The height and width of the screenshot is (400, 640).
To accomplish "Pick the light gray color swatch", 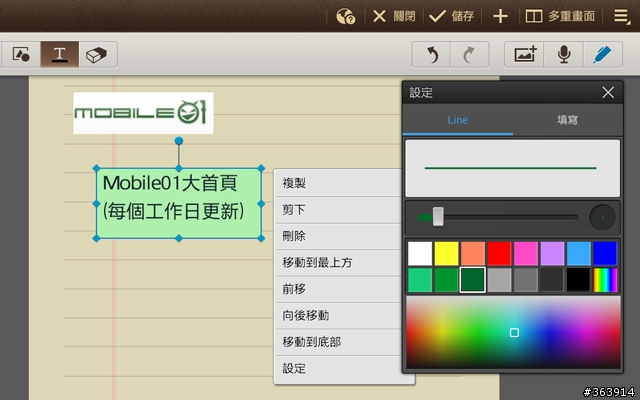I will click(499, 280).
